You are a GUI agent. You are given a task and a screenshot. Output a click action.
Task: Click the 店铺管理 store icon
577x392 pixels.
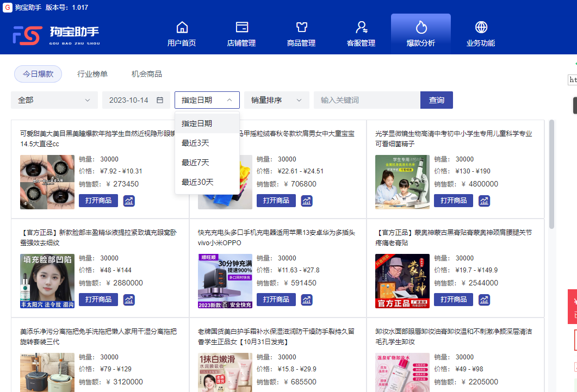pos(242,27)
